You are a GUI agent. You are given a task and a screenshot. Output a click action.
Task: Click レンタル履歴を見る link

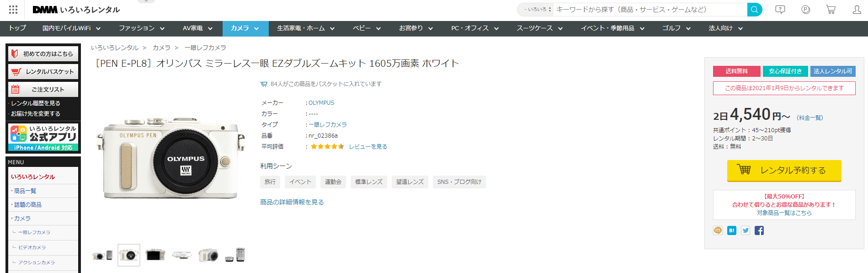tap(36, 103)
